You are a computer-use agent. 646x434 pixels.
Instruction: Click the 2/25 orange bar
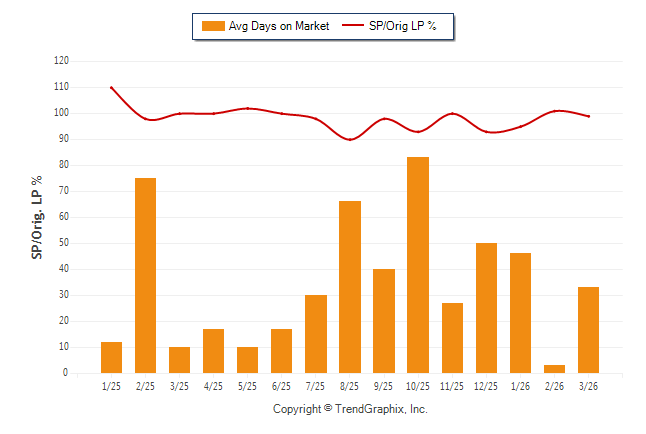pyautogui.click(x=145, y=275)
